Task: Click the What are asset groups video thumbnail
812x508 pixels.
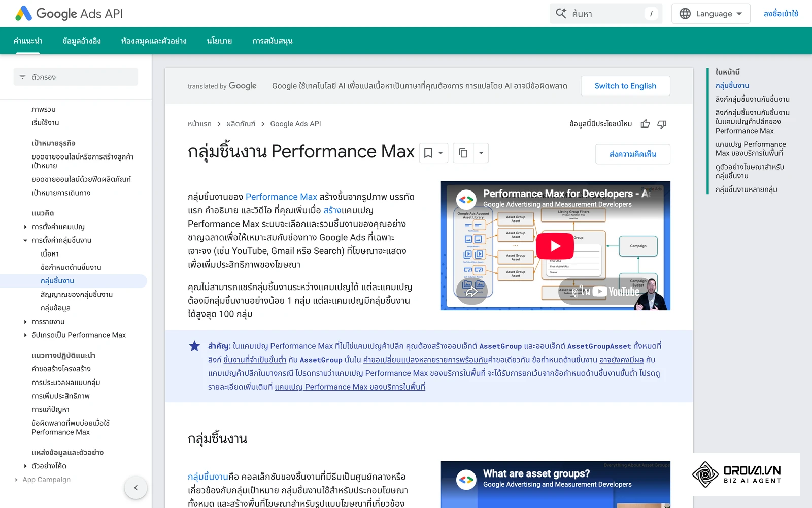Action: [x=555, y=485]
